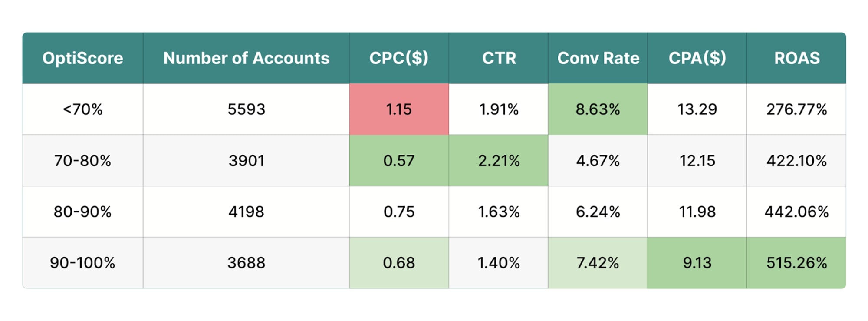Select the 515.26% ROAS cell
The height and width of the screenshot is (321, 868).
coord(796,263)
